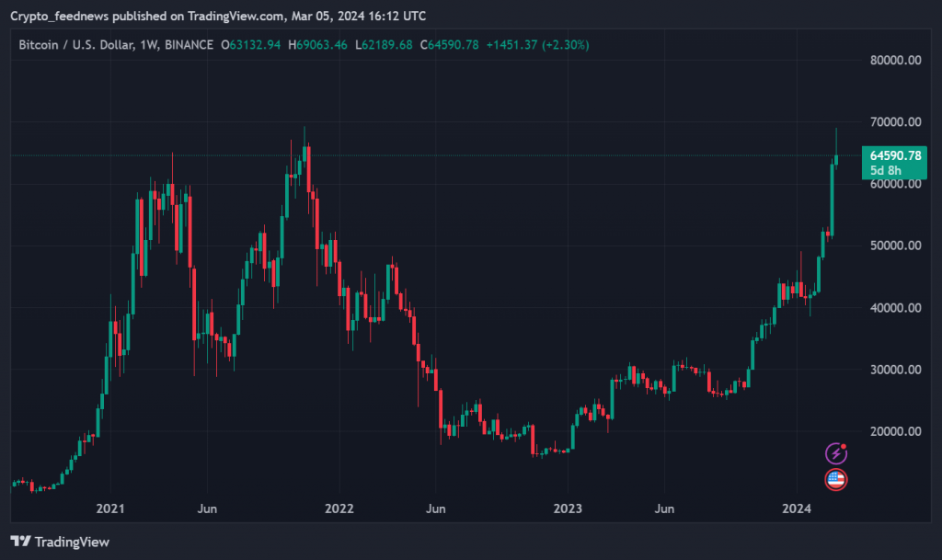
Task: Click the BINANCE exchange label
Action: pos(190,45)
